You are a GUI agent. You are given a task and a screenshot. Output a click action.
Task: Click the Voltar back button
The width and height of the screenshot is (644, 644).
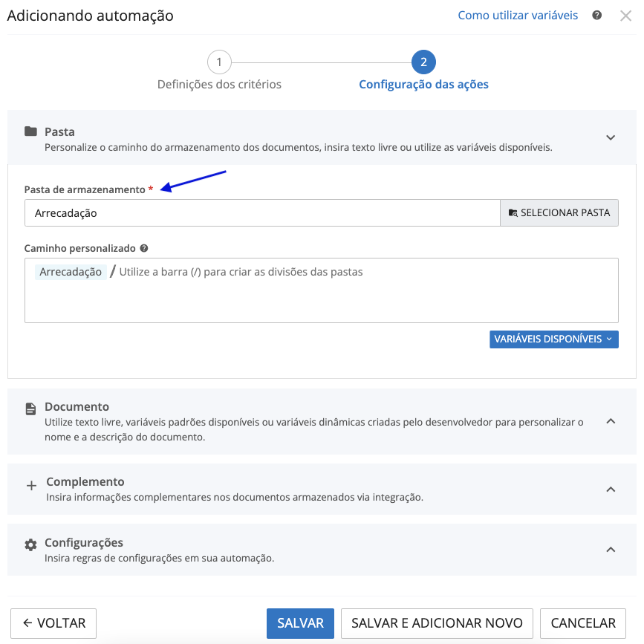(x=53, y=623)
